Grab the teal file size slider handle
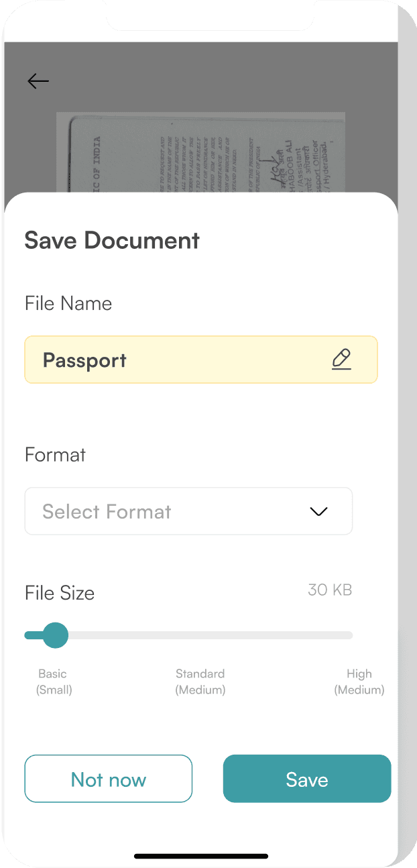Image resolution: width=417 pixels, height=868 pixels. coord(55,635)
